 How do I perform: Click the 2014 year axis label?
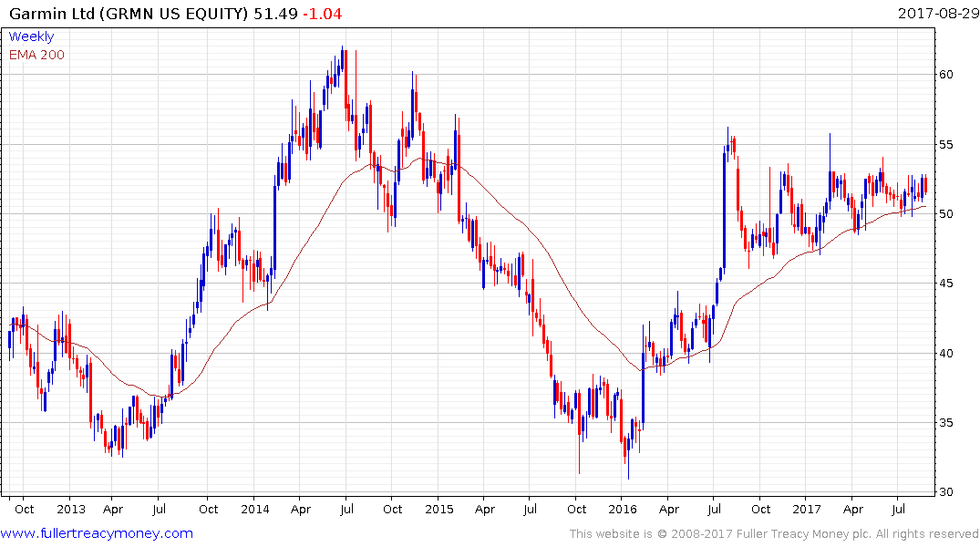click(x=255, y=509)
